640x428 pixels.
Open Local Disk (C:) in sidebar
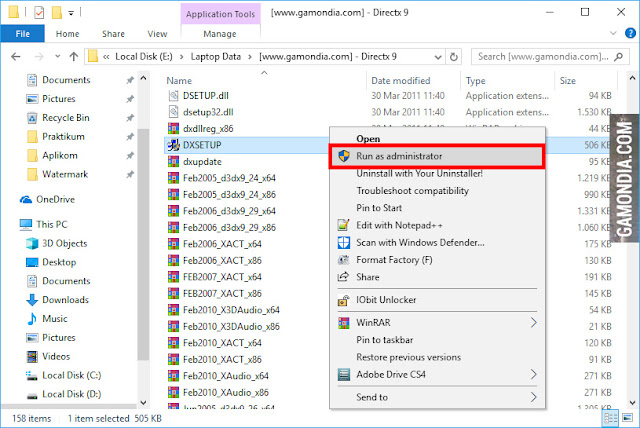pyautogui.click(x=71, y=375)
